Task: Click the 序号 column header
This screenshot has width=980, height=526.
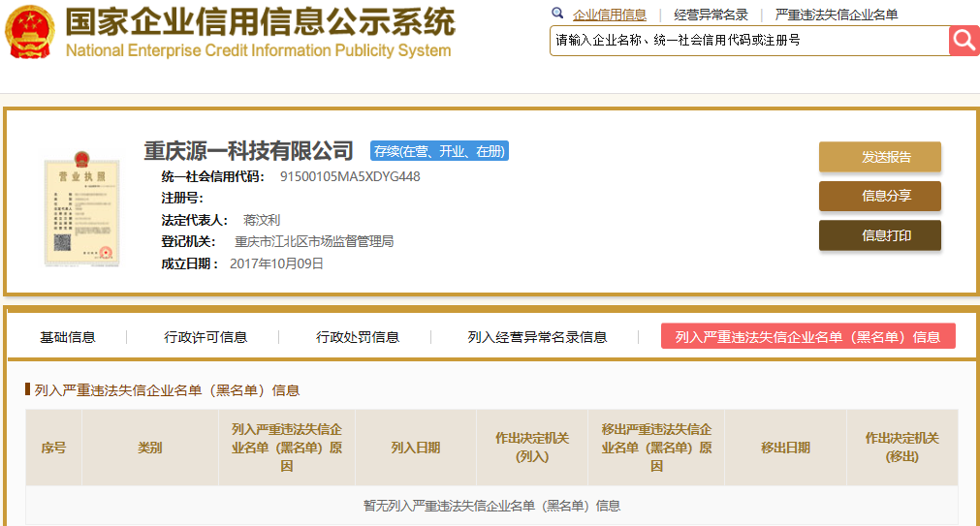Action: click(x=53, y=448)
